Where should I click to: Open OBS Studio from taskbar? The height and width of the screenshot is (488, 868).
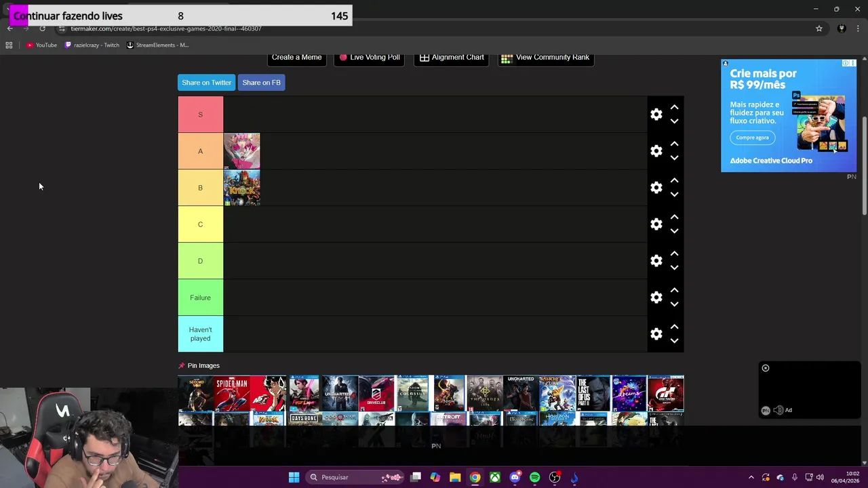pyautogui.click(x=555, y=477)
